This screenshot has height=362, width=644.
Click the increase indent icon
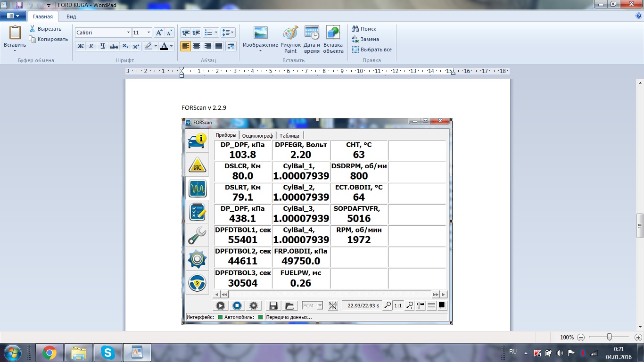197,33
